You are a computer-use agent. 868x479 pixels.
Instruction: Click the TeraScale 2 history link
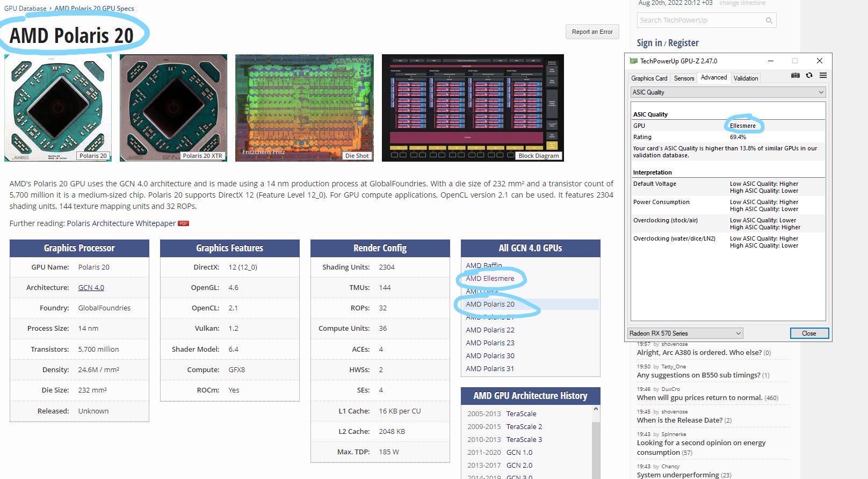click(524, 427)
